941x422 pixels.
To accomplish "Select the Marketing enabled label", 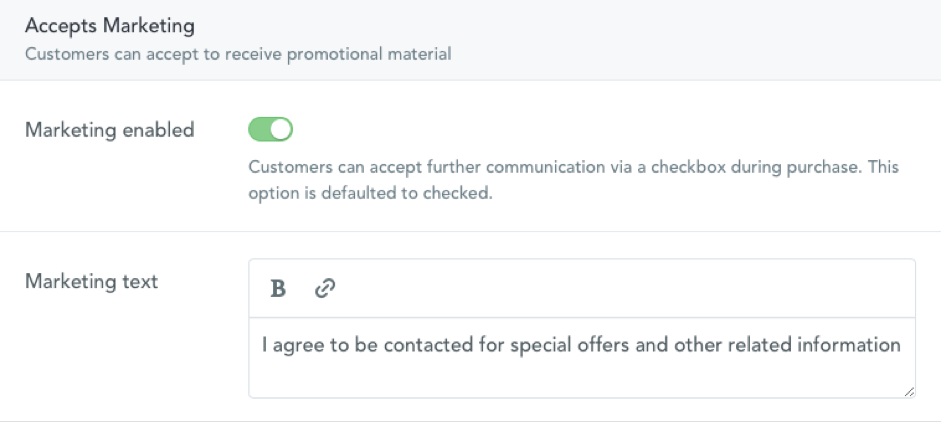I will tap(110, 130).
